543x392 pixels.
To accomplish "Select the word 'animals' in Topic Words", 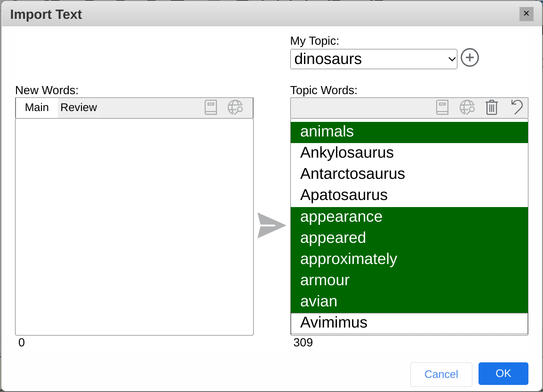I will [409, 132].
